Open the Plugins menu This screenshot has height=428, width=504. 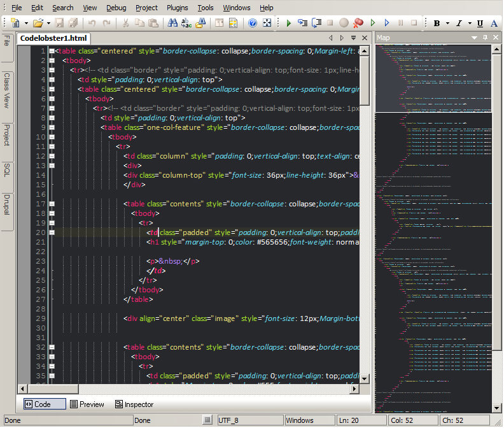(177, 8)
